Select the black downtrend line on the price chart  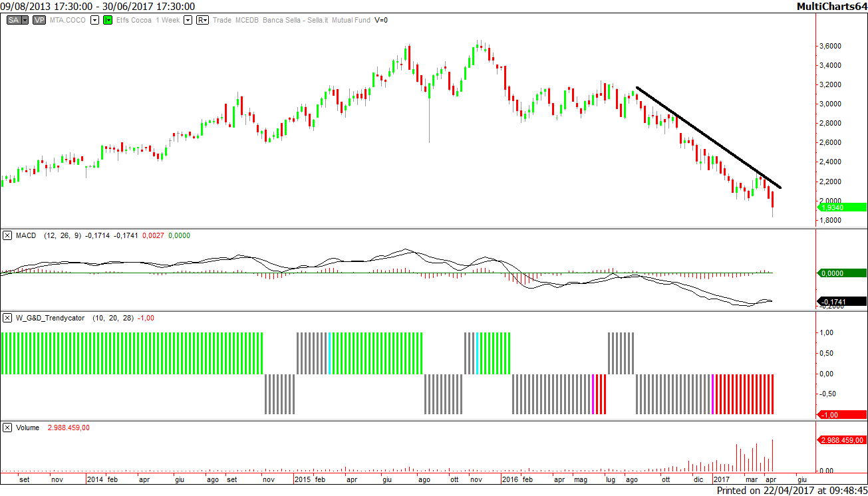point(708,138)
